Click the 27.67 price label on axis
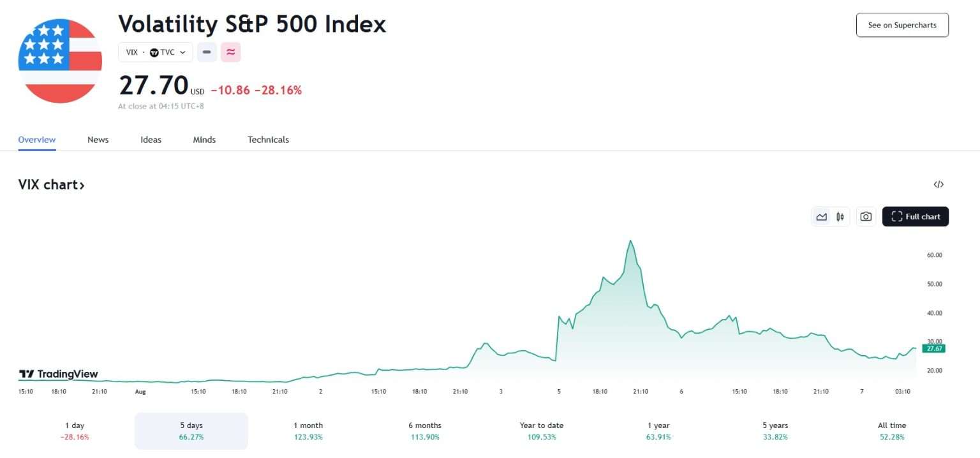The height and width of the screenshot is (458, 980). click(933, 349)
